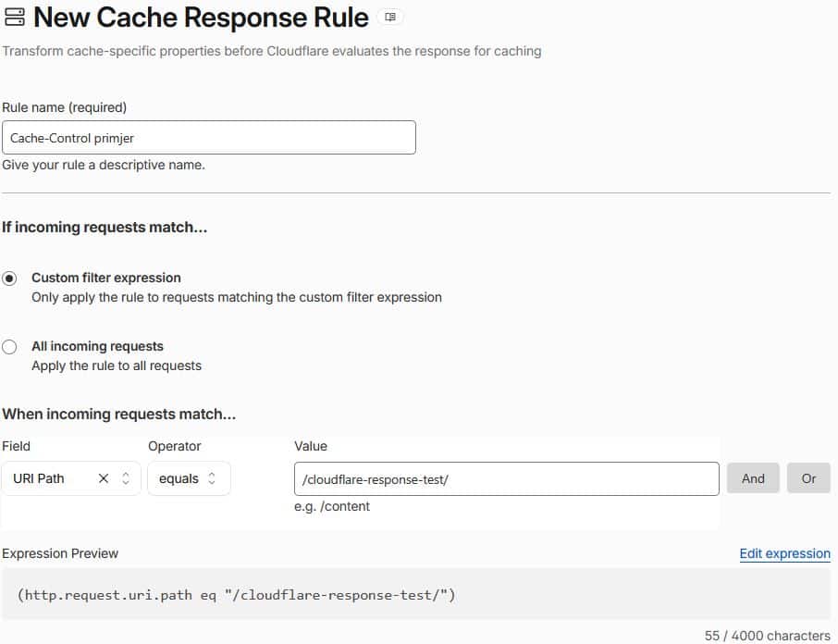Viewport: 838px width, 644px height.
Task: Click the 'Only apply the rule to requests' description
Action: (x=237, y=297)
